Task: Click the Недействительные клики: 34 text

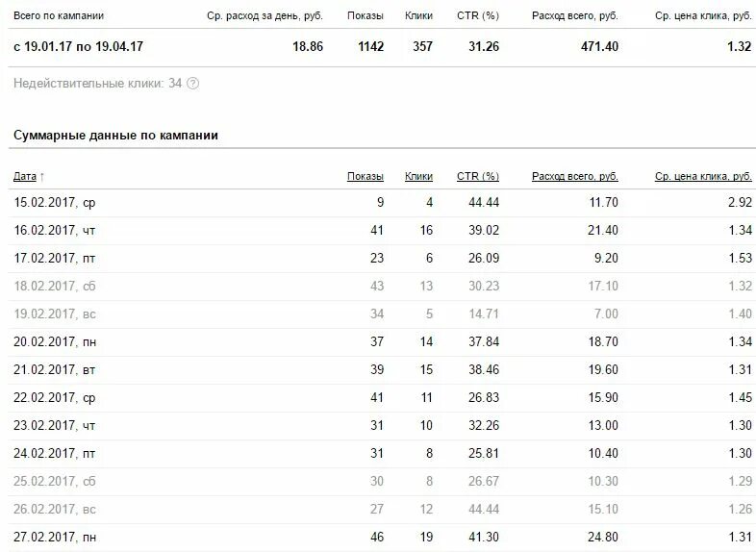Action: [x=97, y=84]
